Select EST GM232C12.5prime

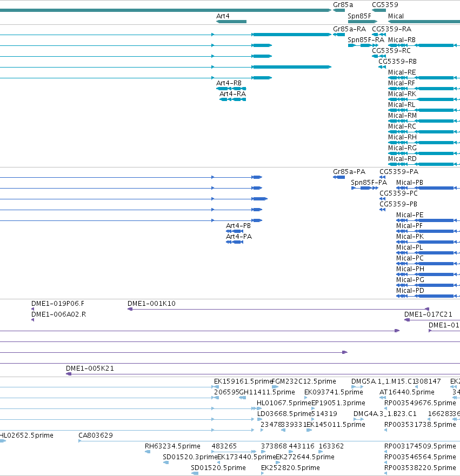tap(275, 387)
